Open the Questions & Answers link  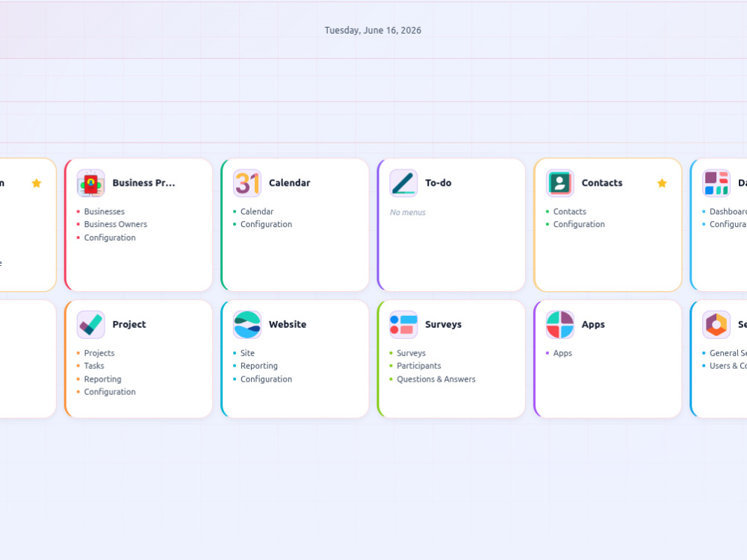(436, 379)
